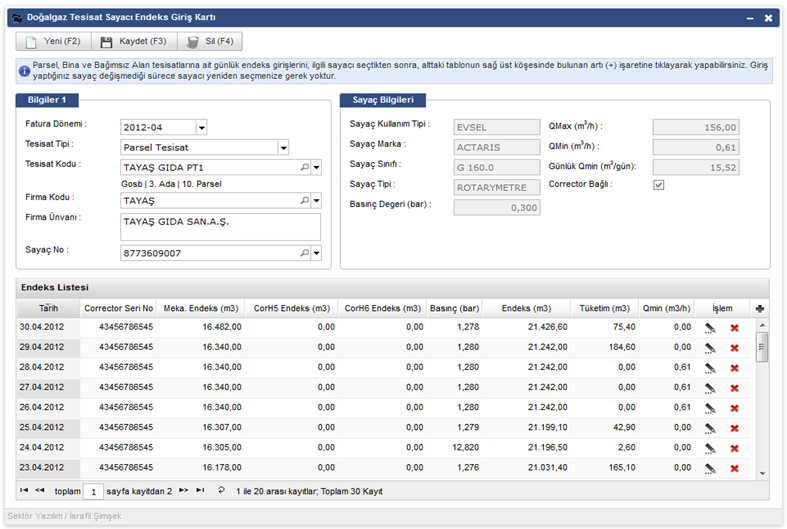Delete the 29.04.2012 row with red X
The height and width of the screenshot is (529, 787).
(x=734, y=348)
